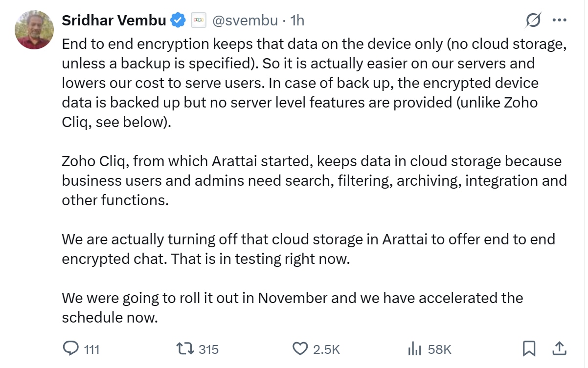
Task: Click the paragraph about November rollout
Action: pos(292,308)
